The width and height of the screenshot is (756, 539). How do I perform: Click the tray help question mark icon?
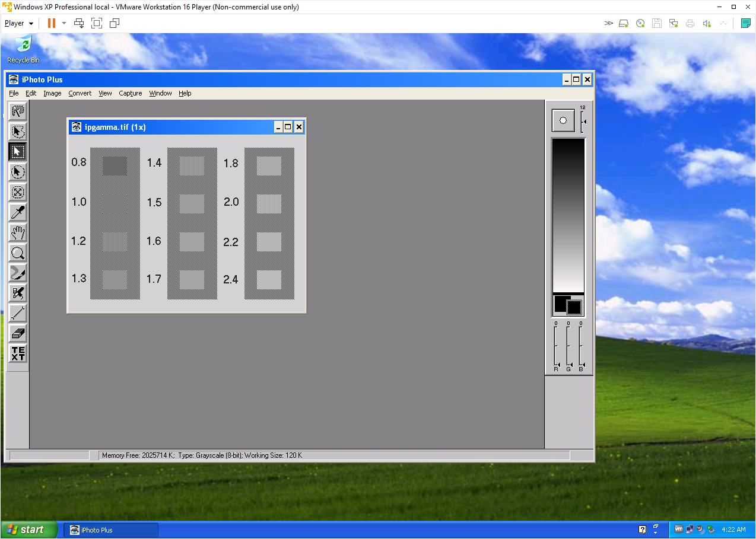click(x=643, y=530)
